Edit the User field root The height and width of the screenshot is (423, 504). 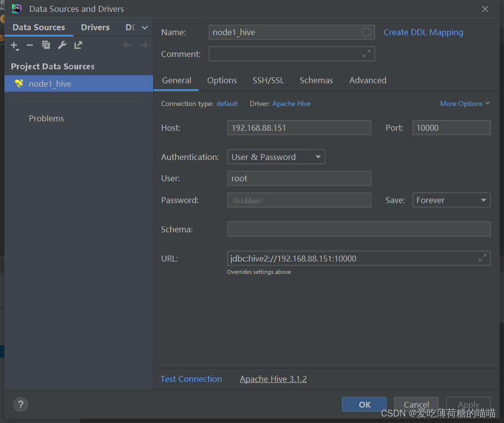(x=299, y=178)
